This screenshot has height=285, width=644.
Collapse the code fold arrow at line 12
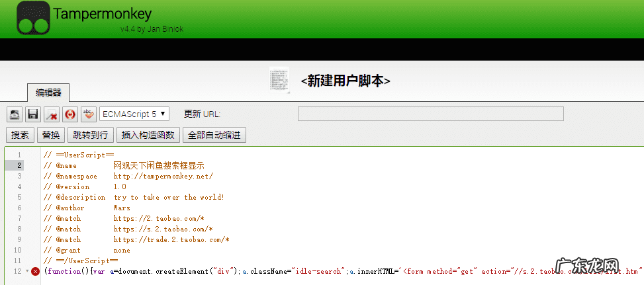pos(26,272)
